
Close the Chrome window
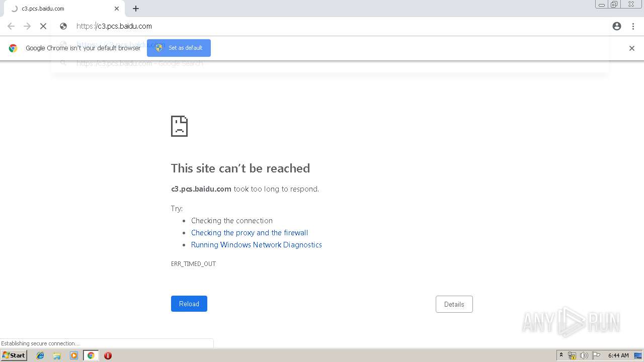(631, 5)
